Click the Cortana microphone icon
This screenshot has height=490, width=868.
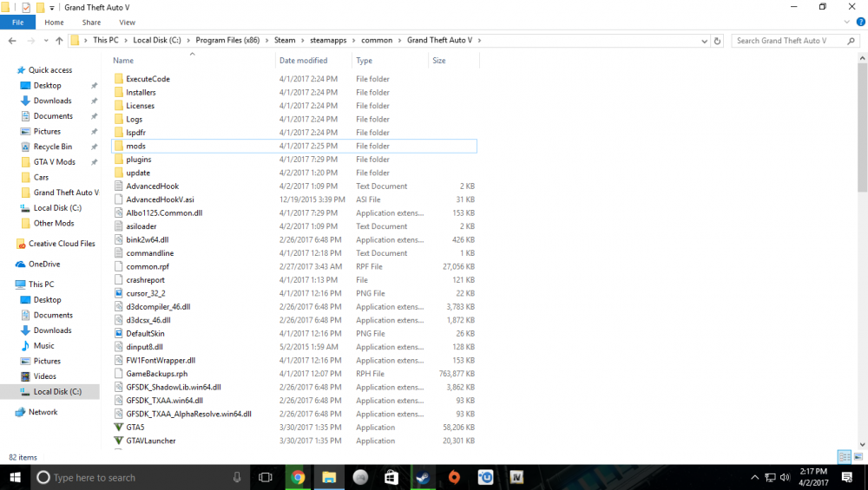(237, 477)
